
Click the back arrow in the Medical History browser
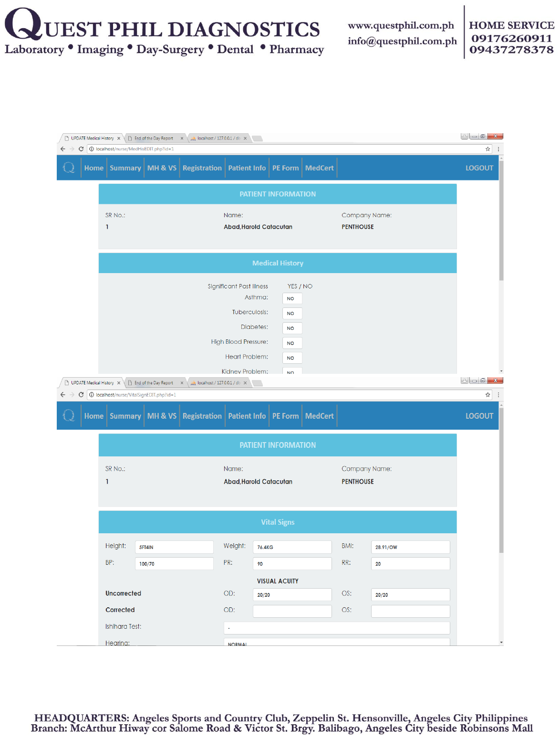(62, 149)
